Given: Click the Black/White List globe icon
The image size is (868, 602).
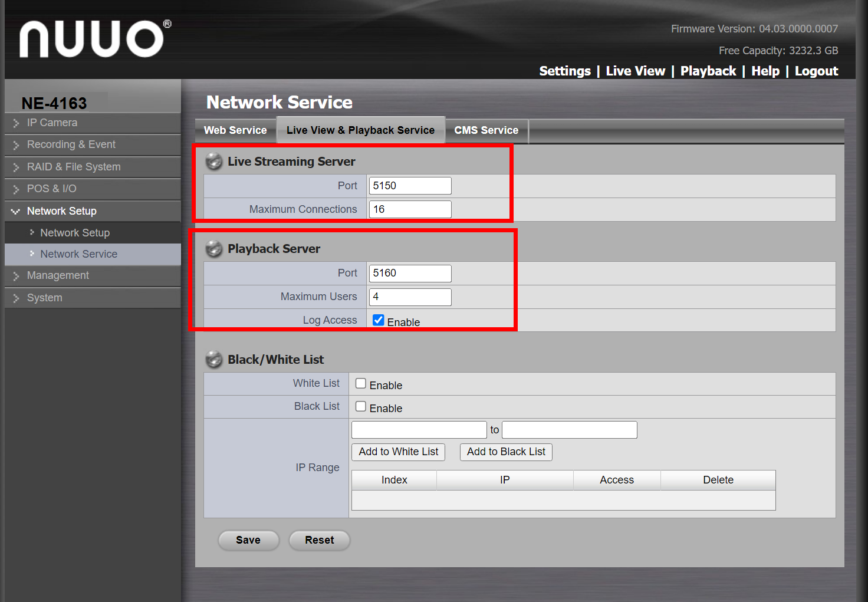Looking at the screenshot, I should pos(213,360).
